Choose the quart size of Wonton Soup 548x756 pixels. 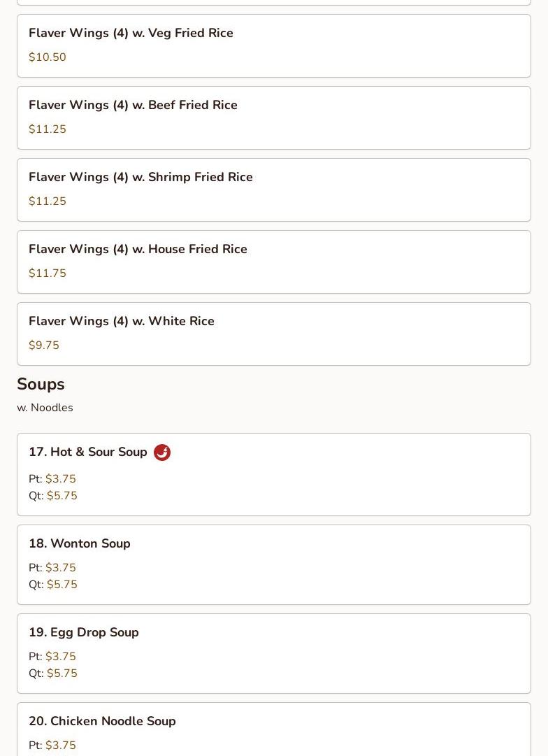[62, 585]
